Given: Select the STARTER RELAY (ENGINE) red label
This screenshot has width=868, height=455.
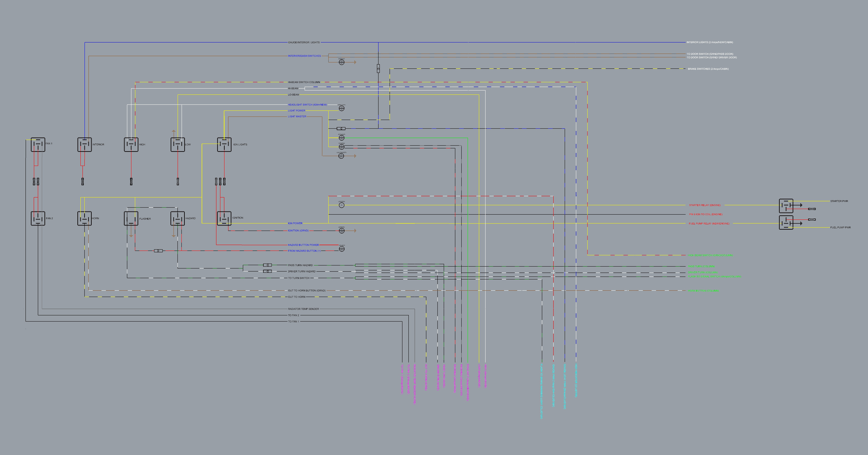Looking at the screenshot, I should (x=705, y=205).
